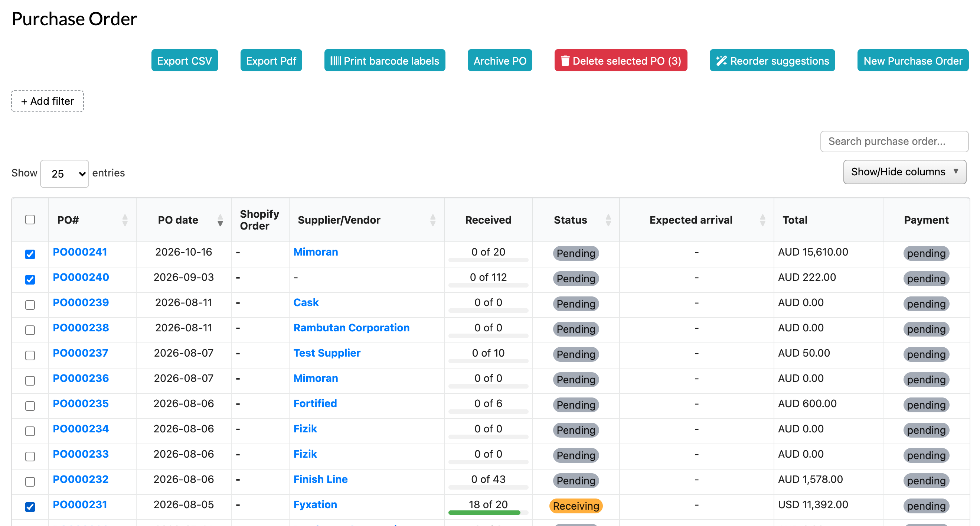This screenshot has width=980, height=526.
Task: Open Reorder suggestions
Action: [772, 61]
